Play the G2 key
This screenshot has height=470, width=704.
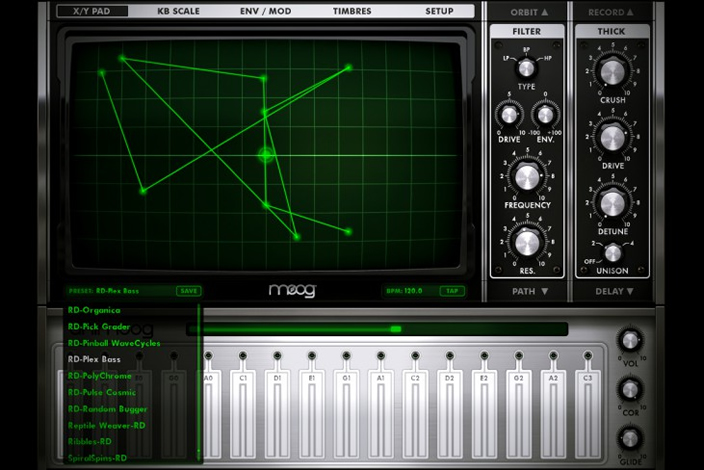(x=519, y=413)
